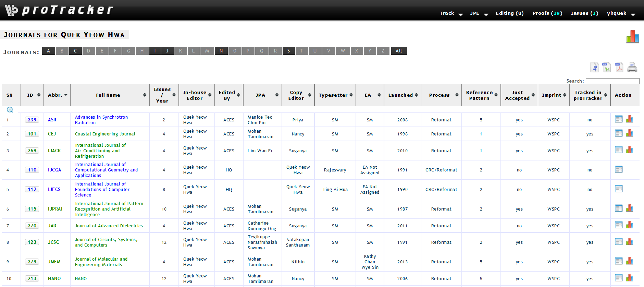Open the table icon in the IJCGA row
This screenshot has height=287, width=644.
(619, 169)
